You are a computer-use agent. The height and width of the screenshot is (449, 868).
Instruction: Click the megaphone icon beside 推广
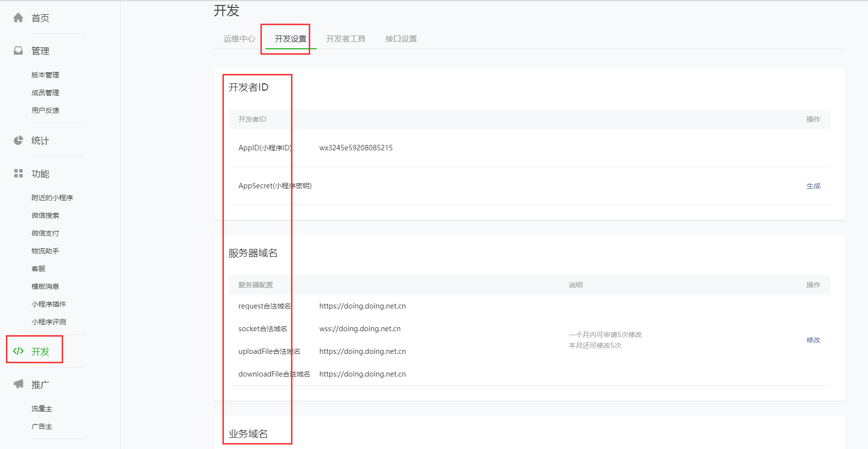click(x=18, y=384)
